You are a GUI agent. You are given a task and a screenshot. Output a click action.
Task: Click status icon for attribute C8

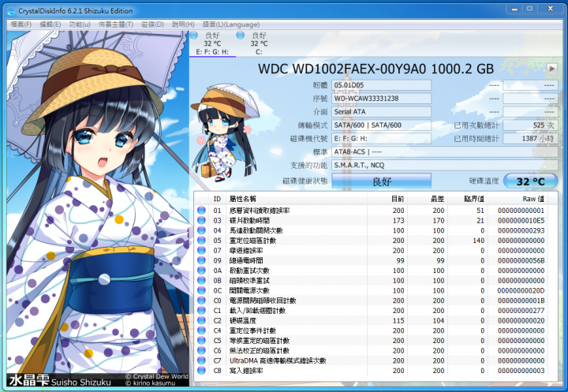[201, 371]
